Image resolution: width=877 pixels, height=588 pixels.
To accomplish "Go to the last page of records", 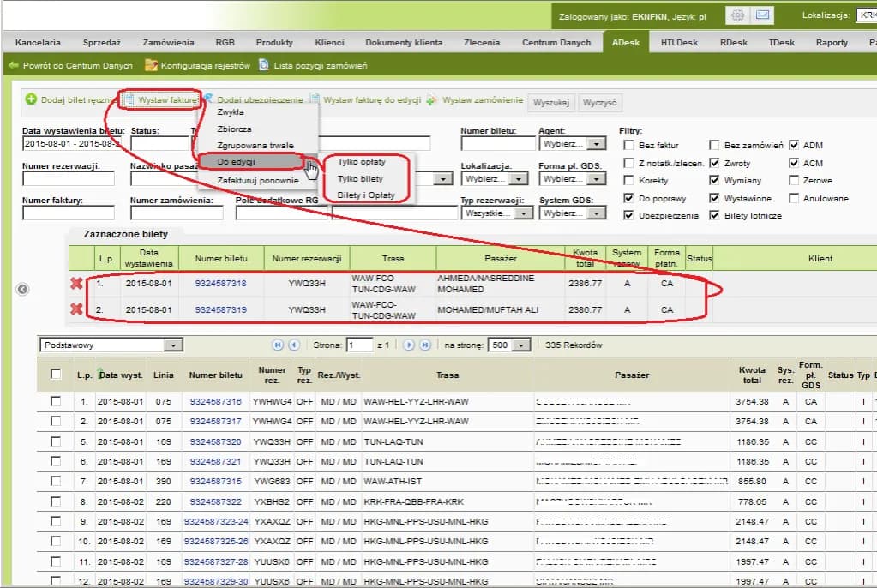I will click(424, 345).
